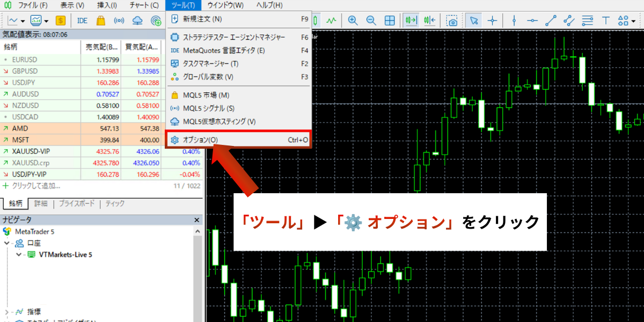The height and width of the screenshot is (322, 644).
Task: Tile windows with the grid icon
Action: coord(390,21)
